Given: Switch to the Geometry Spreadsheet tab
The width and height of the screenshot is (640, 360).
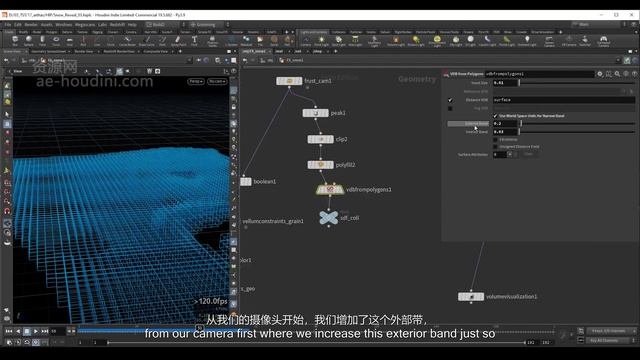Looking at the screenshot, I should click(x=49, y=51).
